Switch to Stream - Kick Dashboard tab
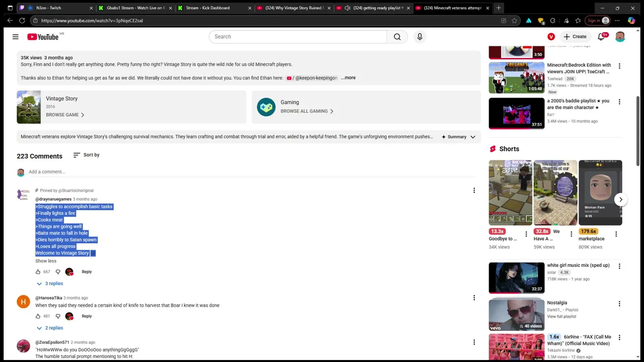 point(214,8)
